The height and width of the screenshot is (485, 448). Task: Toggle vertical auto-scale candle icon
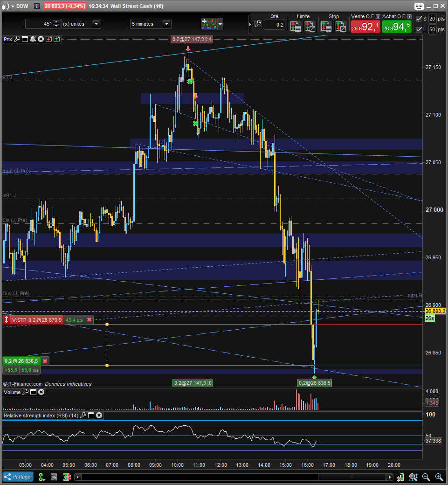point(400,477)
